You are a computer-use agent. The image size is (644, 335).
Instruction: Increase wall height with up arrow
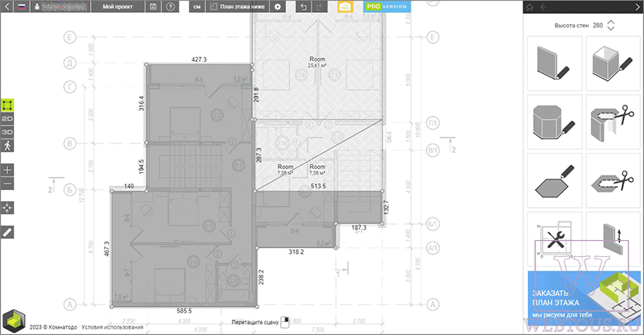611,23
